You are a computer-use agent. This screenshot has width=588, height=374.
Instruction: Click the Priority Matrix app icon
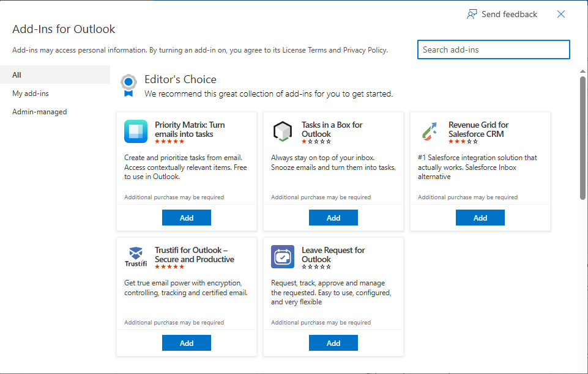[x=136, y=131]
